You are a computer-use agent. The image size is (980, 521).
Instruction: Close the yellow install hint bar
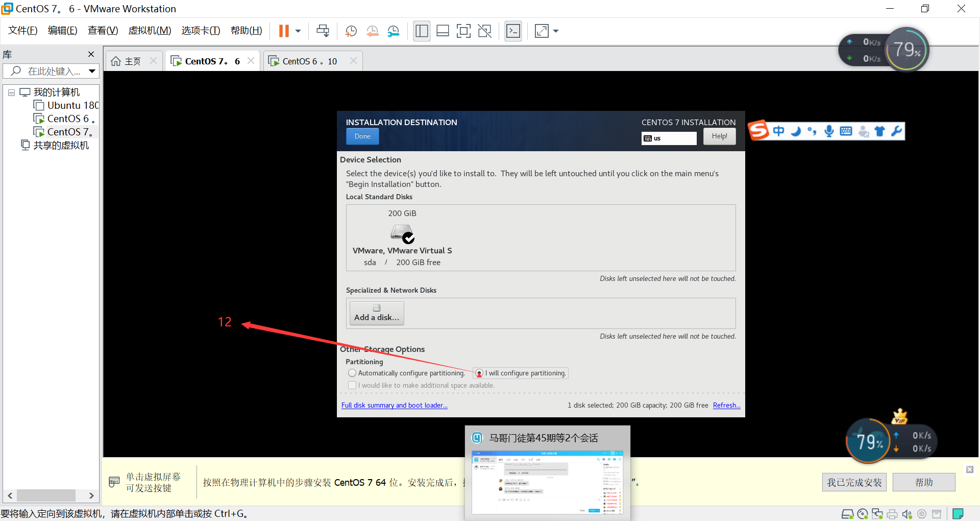click(x=970, y=469)
